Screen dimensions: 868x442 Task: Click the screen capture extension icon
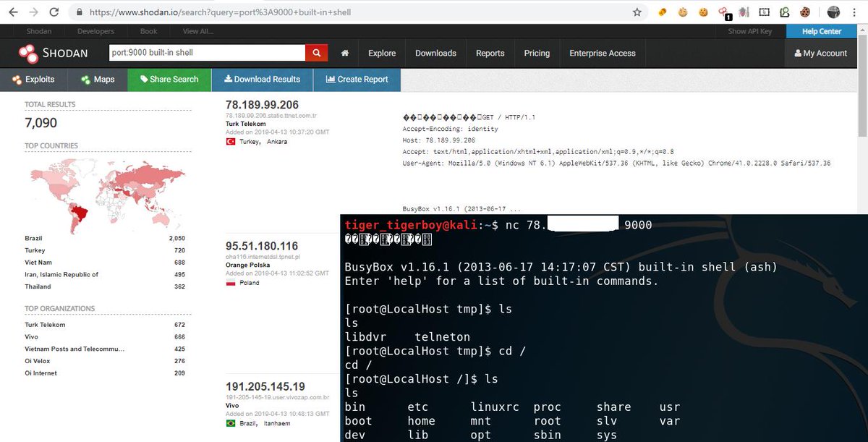(x=764, y=12)
